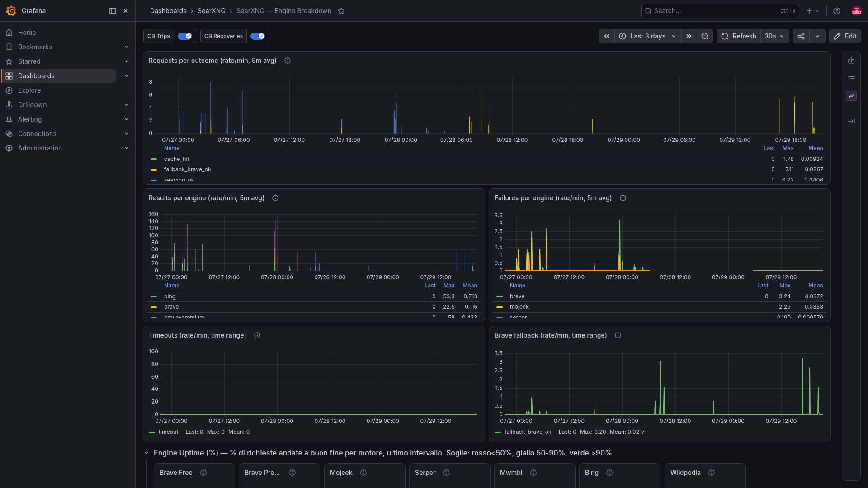Toggle fallback_brave_ok series in Requests legend

coord(187,169)
